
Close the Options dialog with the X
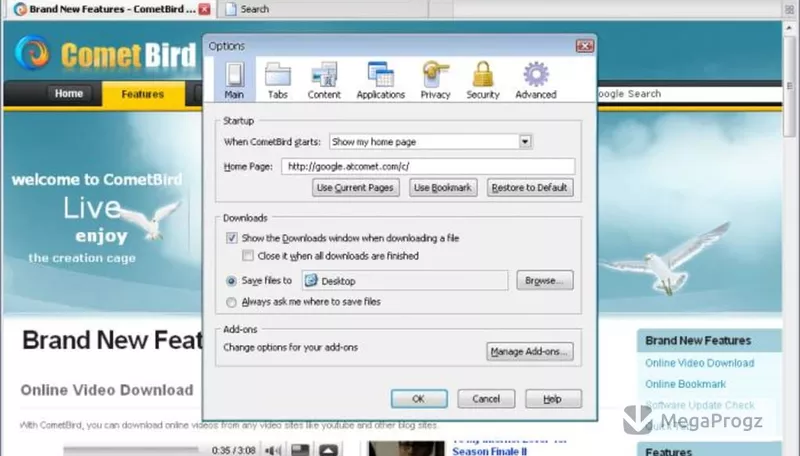(585, 46)
